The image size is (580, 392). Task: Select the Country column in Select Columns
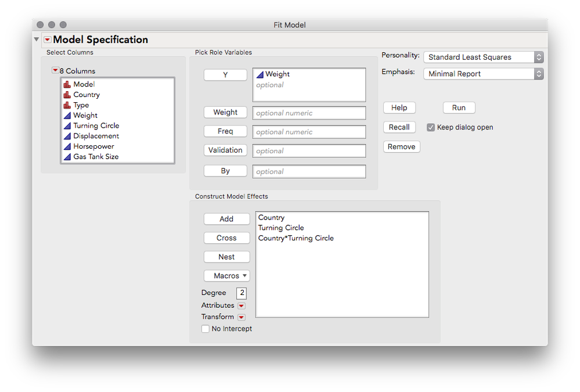point(87,95)
